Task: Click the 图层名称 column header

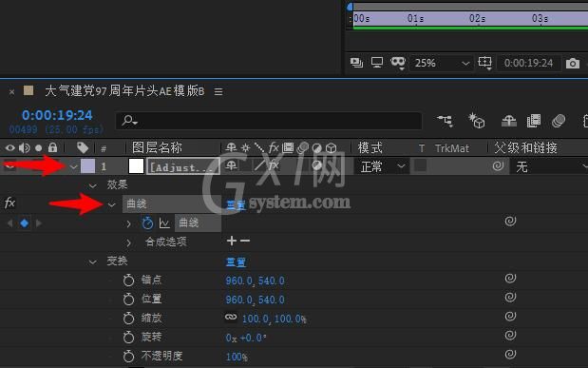Action: [x=157, y=148]
